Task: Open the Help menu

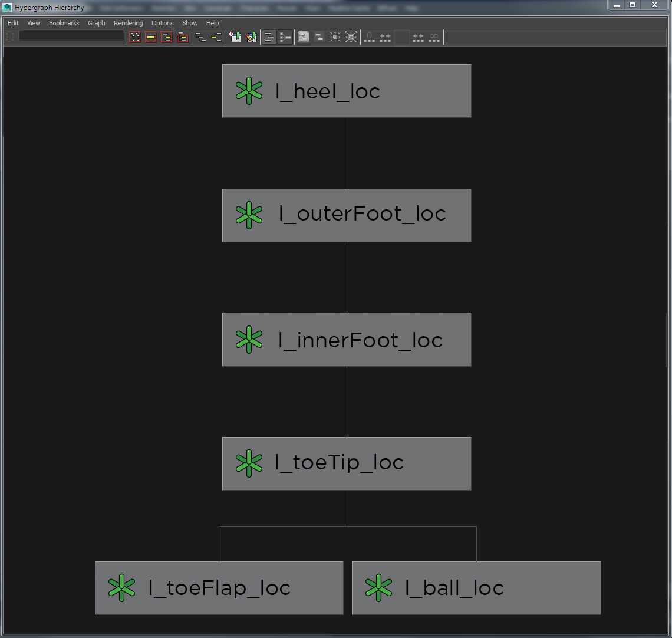Action: [x=213, y=23]
